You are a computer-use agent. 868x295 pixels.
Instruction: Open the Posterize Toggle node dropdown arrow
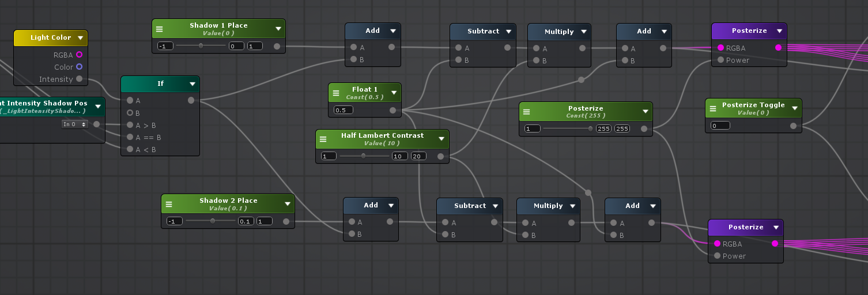[794, 108]
